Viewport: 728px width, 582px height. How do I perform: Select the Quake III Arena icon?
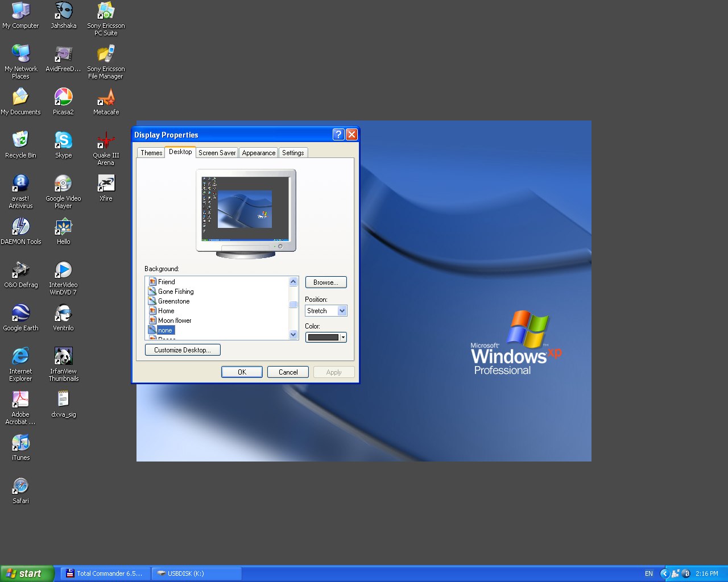tap(106, 148)
